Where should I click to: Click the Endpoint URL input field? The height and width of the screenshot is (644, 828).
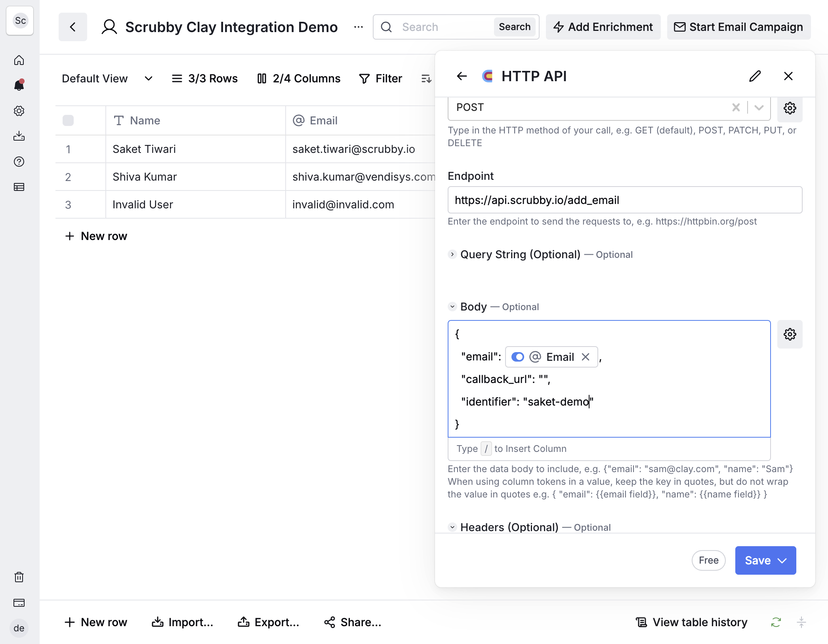[625, 200]
